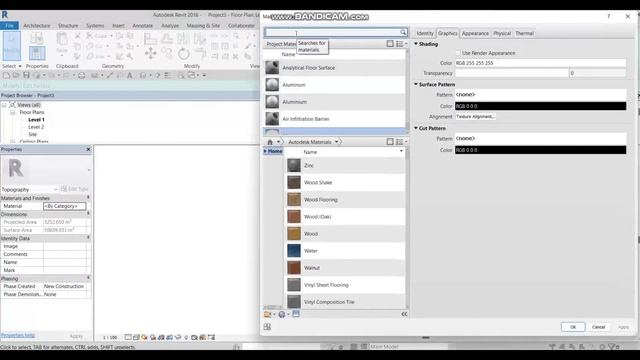Click the Analytical Floor Surface material thumbnail
This screenshot has width=640, height=360.
tap(272, 68)
